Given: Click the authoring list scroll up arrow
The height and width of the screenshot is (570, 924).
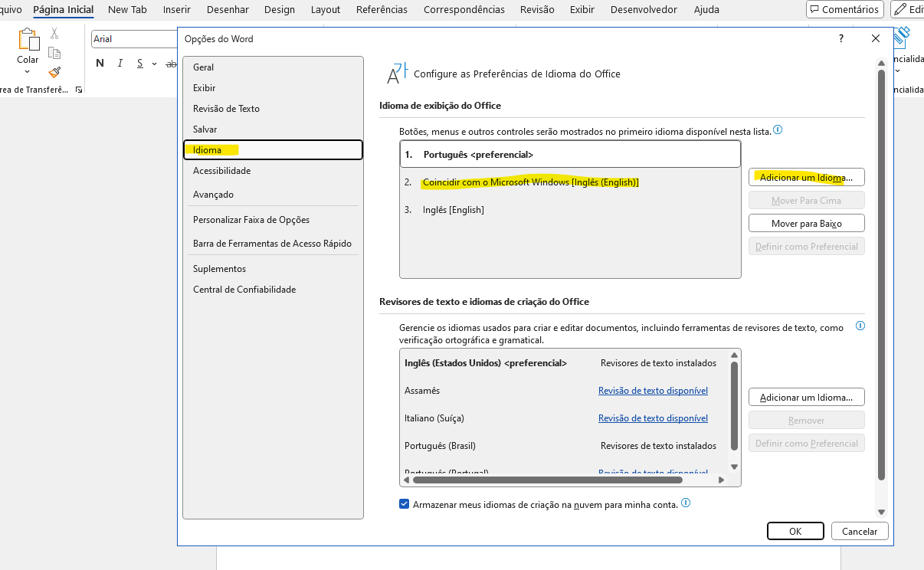Looking at the screenshot, I should coord(734,355).
